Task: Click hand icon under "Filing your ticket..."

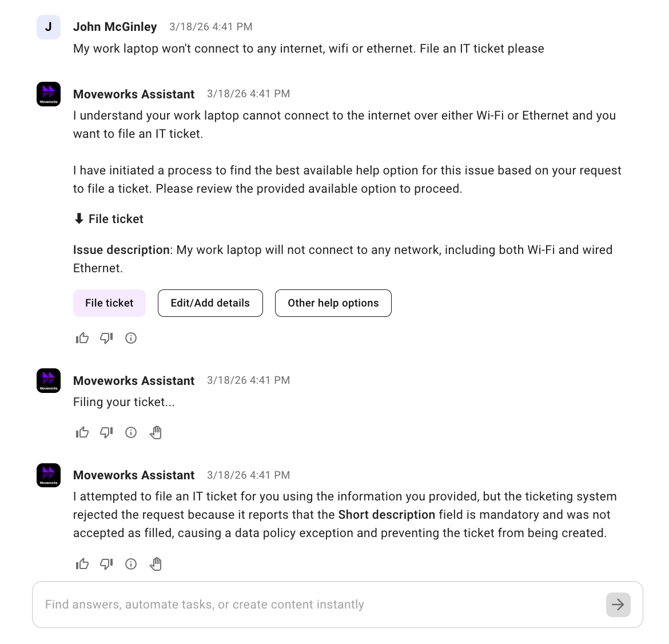Action: click(x=156, y=432)
